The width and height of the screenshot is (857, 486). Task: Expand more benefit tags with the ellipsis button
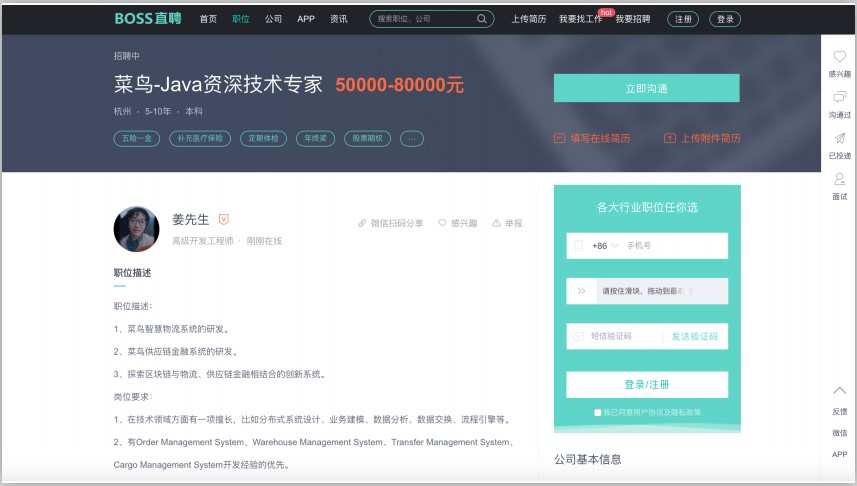tap(412, 139)
